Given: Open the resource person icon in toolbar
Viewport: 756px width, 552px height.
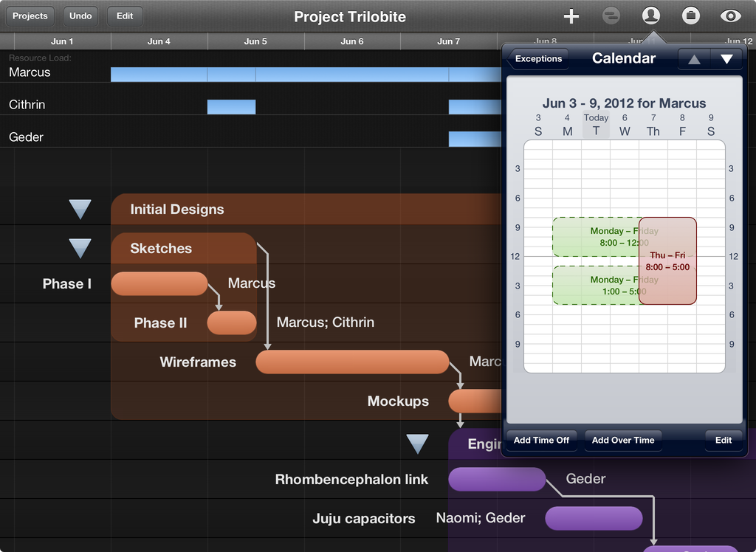Looking at the screenshot, I should pos(650,16).
